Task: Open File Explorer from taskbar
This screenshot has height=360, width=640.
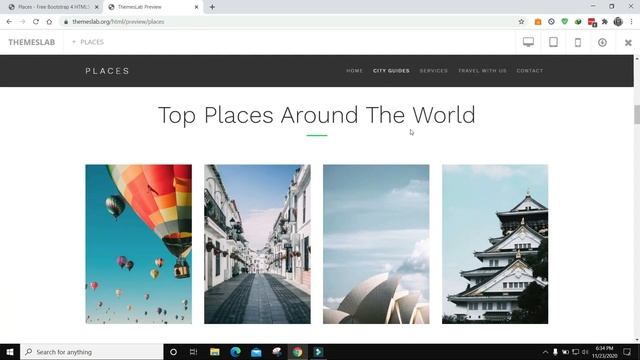Action: click(215, 352)
